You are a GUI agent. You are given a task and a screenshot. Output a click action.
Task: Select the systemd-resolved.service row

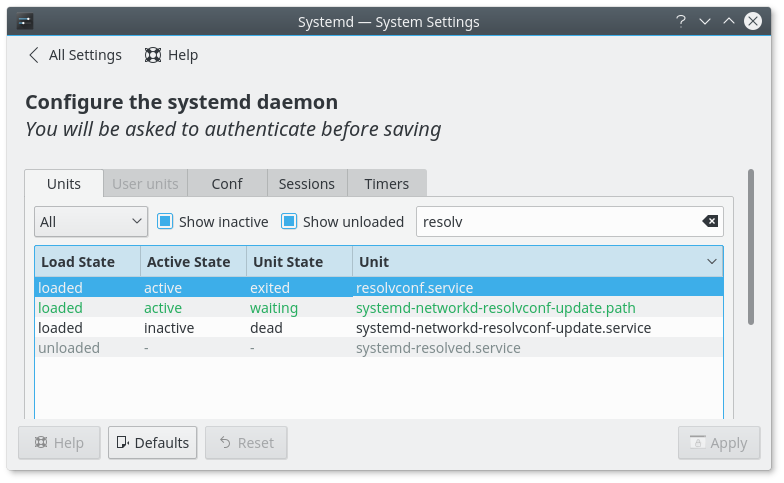pyautogui.click(x=438, y=348)
